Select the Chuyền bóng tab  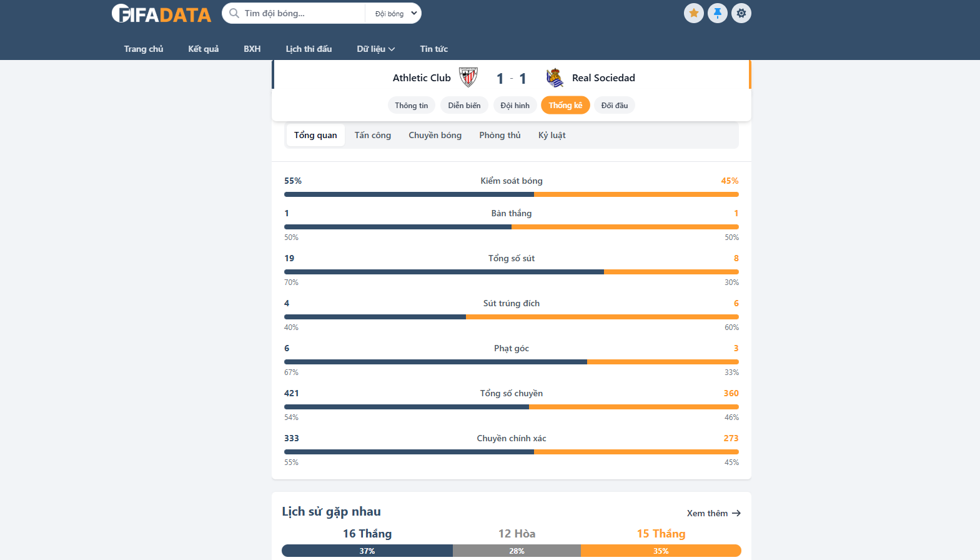click(x=435, y=135)
